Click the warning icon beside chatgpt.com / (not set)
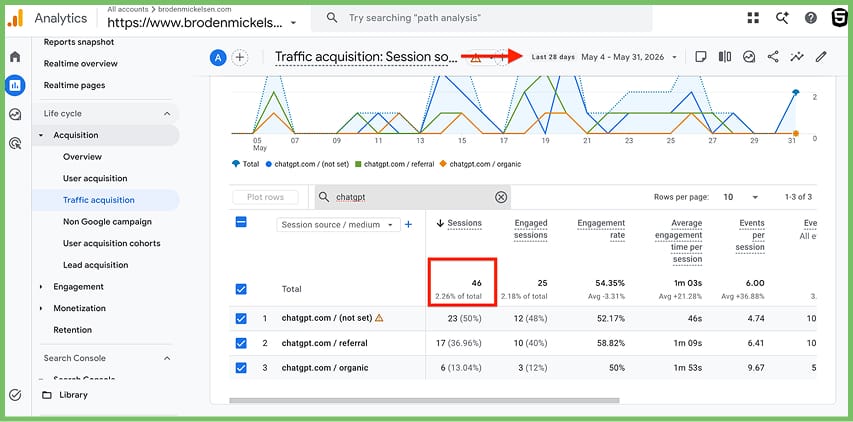This screenshot has width=853, height=422. coord(379,318)
